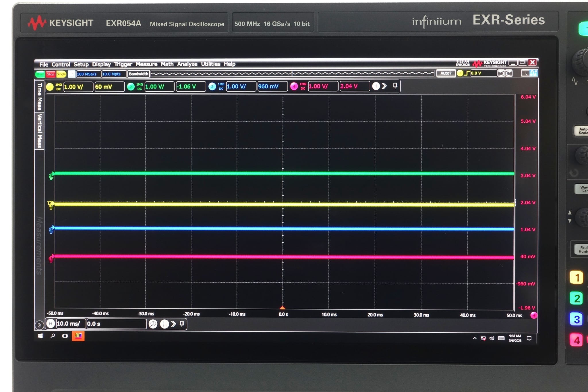Screen dimensions: 588x392
Task: Click the channel bar pin icon
Action: (395, 86)
